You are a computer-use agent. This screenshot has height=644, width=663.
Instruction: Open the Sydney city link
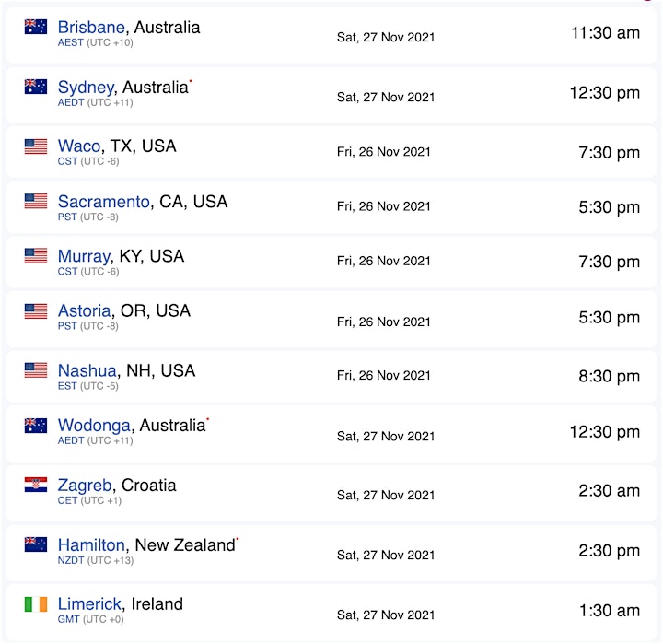click(x=86, y=88)
